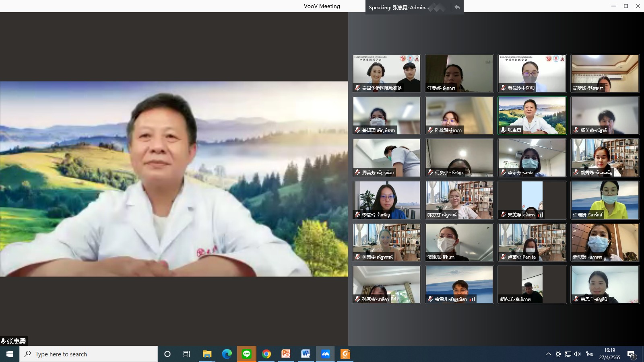Click muted mic icon beside 萧知理

357,130
